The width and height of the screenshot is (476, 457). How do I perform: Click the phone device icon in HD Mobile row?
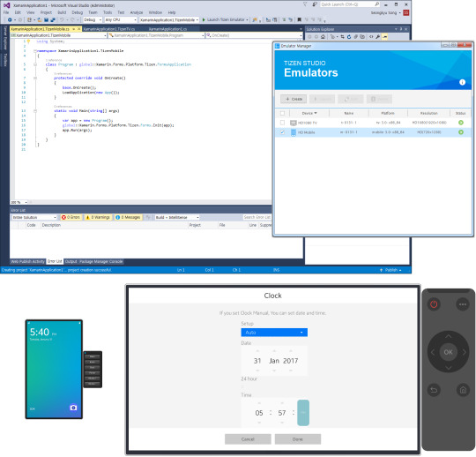[x=294, y=132]
